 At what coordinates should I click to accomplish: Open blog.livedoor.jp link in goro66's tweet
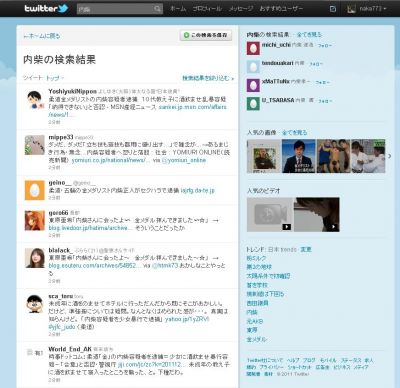point(91,228)
